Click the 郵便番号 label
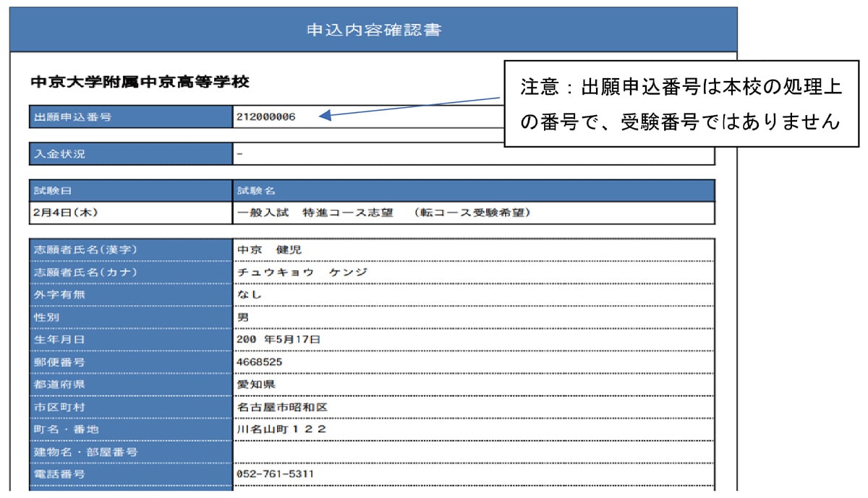868x498 pixels. tap(59, 361)
